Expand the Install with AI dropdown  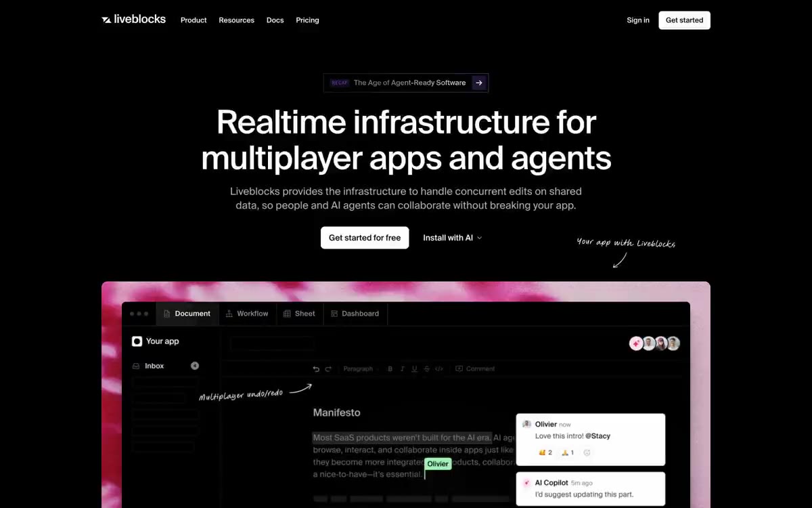(x=452, y=238)
